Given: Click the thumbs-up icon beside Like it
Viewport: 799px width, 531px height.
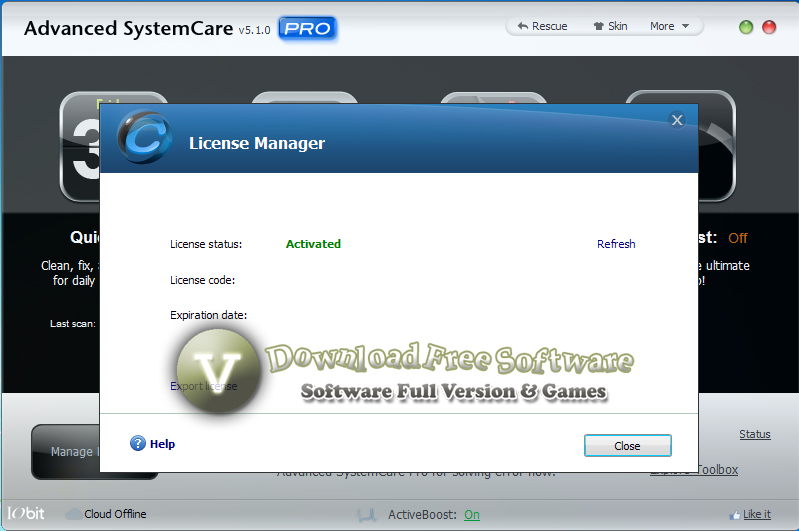Looking at the screenshot, I should 734,515.
